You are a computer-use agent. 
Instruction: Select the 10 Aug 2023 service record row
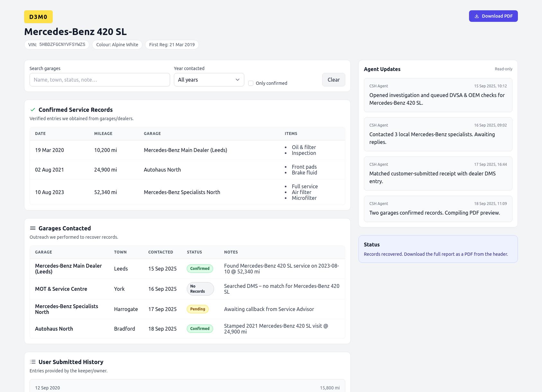[x=187, y=192]
